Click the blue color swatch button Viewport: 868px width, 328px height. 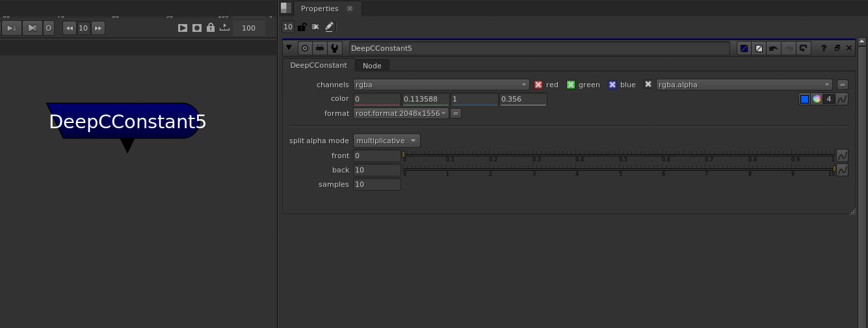[804, 99]
